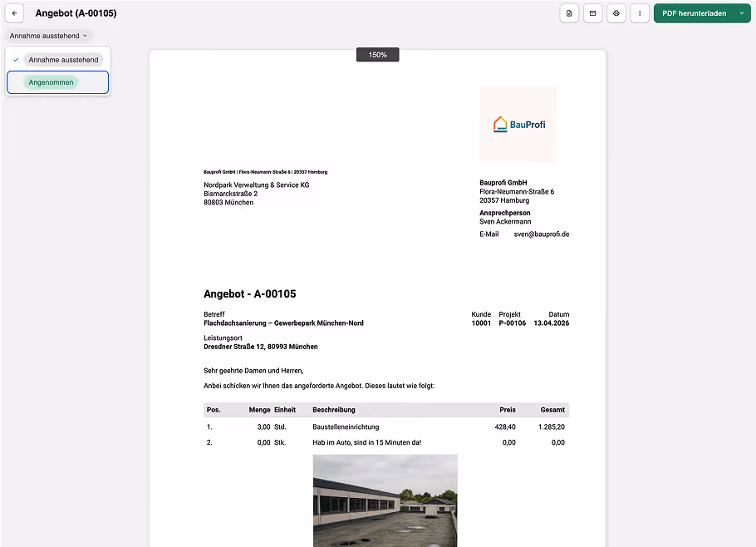The width and height of the screenshot is (756, 547).
Task: Click contact name 'Sven Ackermann'
Action: [x=505, y=222]
